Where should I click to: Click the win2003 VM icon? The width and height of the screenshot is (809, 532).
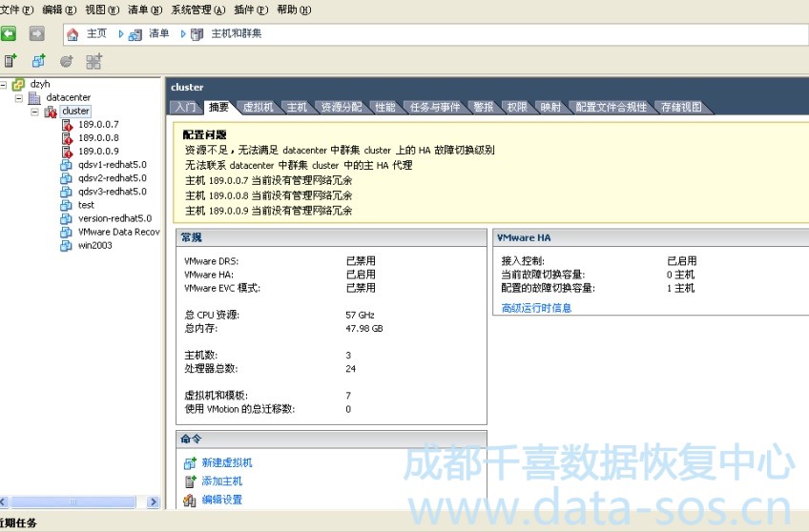tap(66, 245)
